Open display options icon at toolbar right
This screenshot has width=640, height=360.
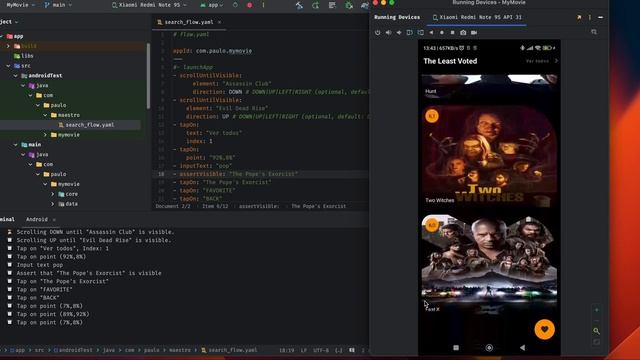[594, 32]
